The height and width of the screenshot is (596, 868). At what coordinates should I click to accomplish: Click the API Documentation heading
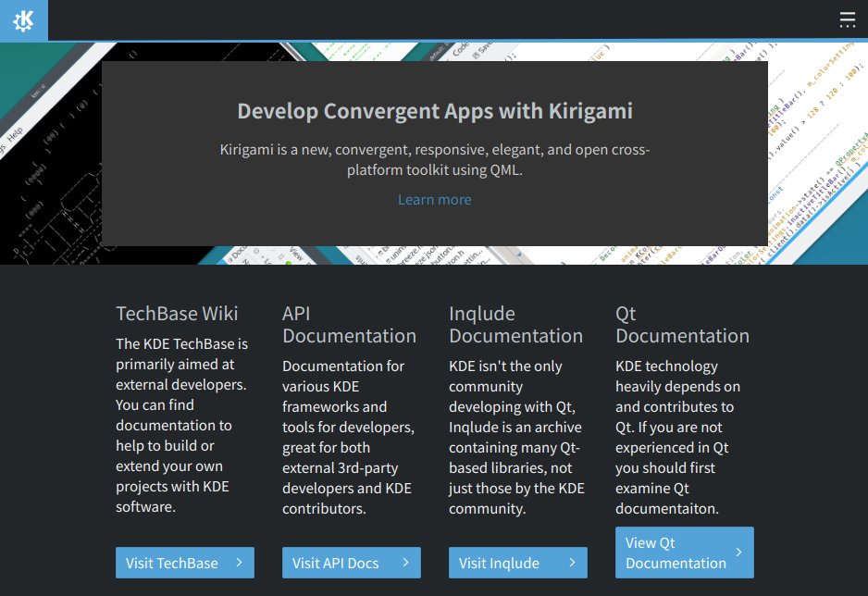[x=349, y=325]
